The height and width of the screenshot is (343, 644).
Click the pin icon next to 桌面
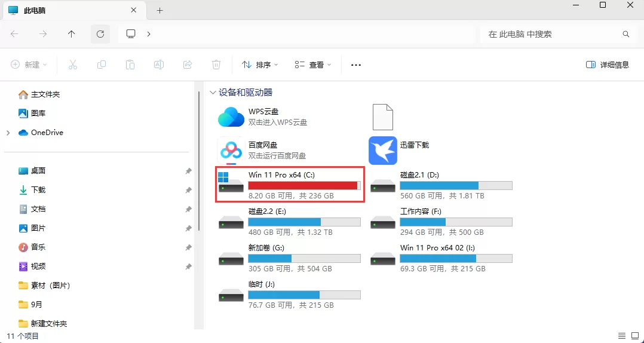pos(188,171)
